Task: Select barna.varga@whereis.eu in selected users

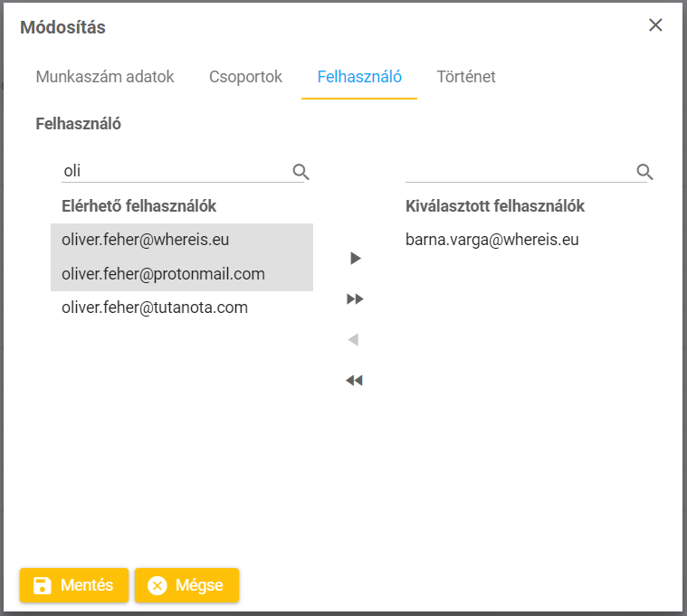Action: 492,241
